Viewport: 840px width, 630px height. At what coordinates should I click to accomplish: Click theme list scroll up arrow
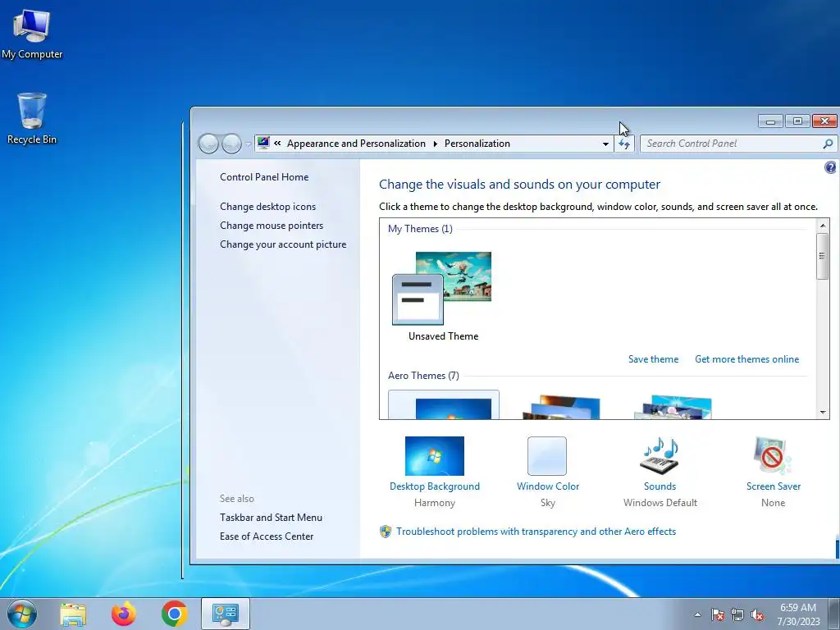click(x=822, y=226)
